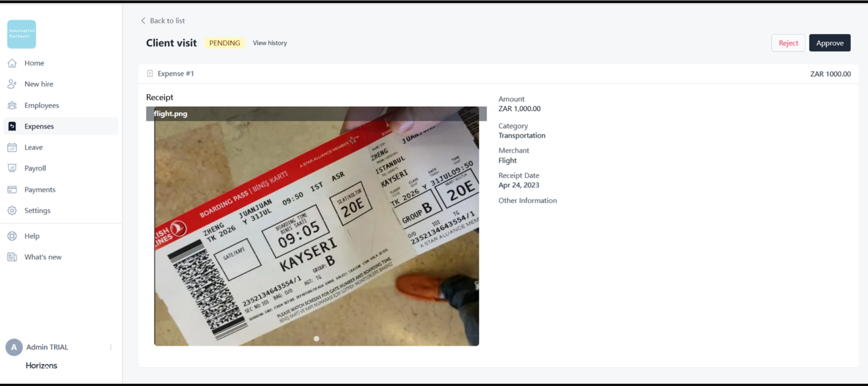Click the Settings gear icon
The image size is (868, 386).
[x=12, y=211]
